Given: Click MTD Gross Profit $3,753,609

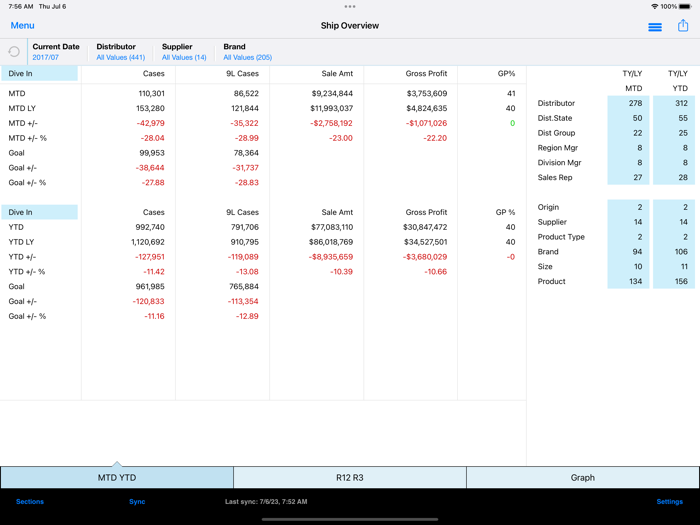Looking at the screenshot, I should coord(427,93).
